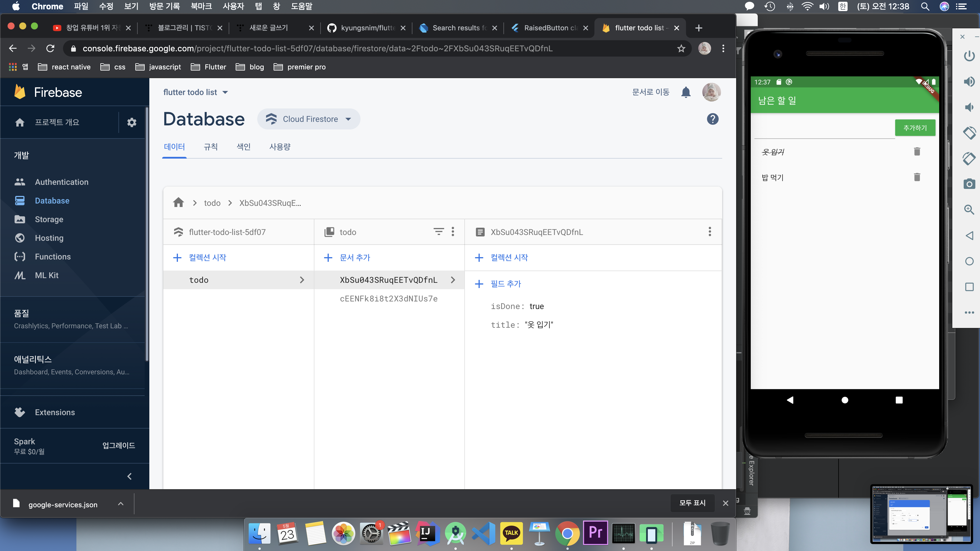Switch to the 규칙 tab
This screenshot has width=980, height=551.
tap(210, 147)
